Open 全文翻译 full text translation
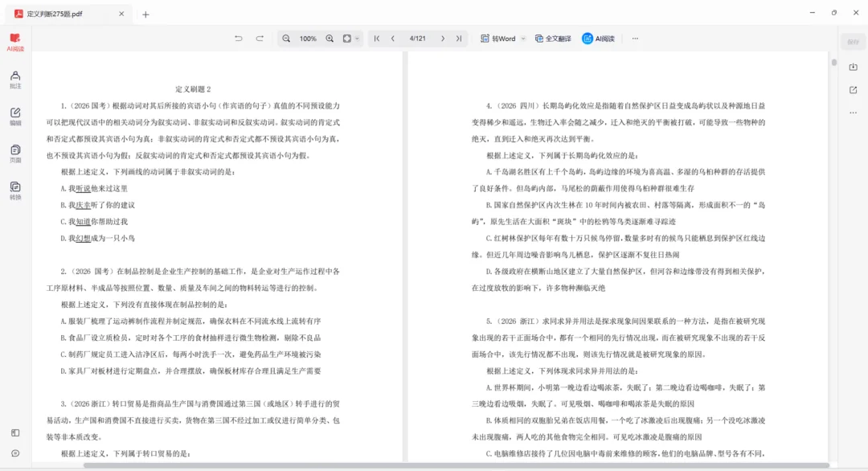This screenshot has width=868, height=471. point(553,39)
